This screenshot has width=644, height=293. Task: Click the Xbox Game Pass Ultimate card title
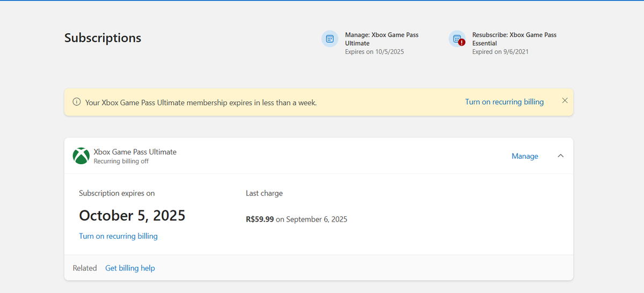point(135,152)
